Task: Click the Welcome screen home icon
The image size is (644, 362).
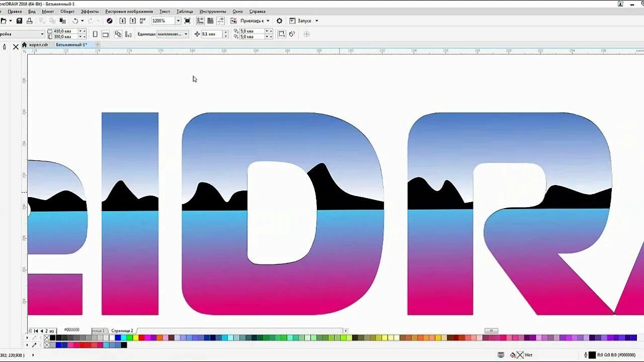Action: click(24, 45)
